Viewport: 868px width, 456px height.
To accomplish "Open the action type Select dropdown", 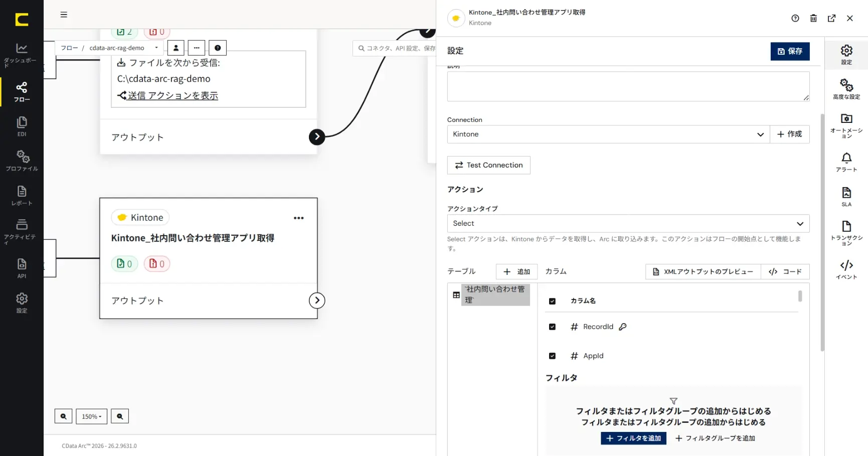I will click(628, 223).
